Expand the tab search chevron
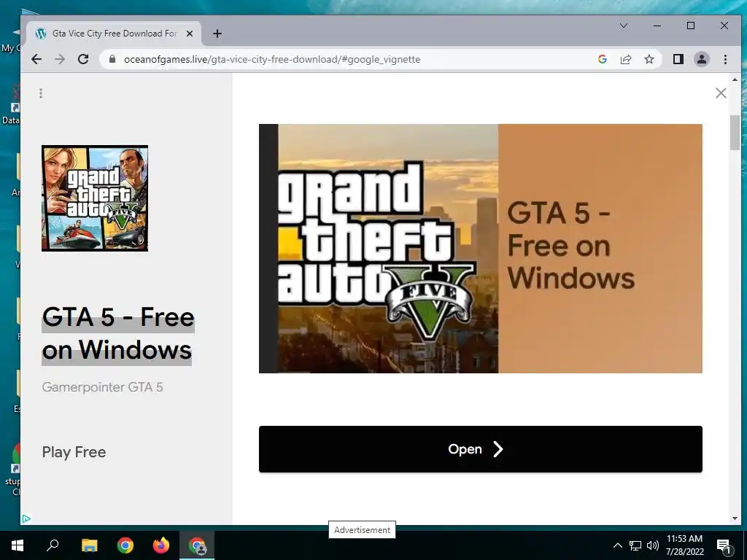Screen dimensions: 747x560 (x=624, y=26)
